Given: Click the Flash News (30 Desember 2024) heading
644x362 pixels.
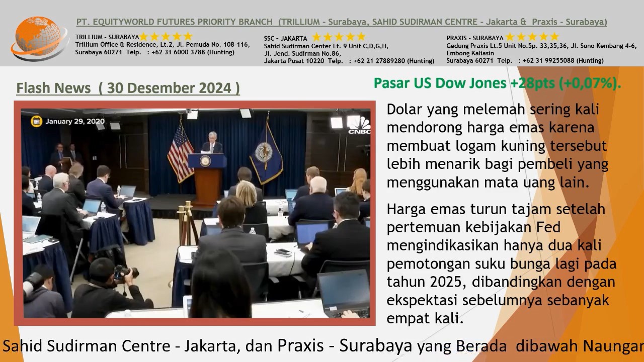Looking at the screenshot, I should [128, 88].
